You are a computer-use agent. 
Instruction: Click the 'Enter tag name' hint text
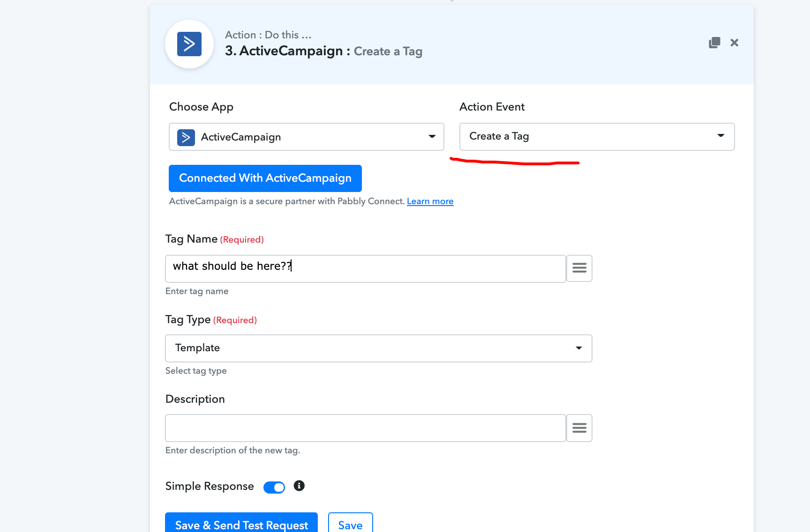click(x=197, y=291)
